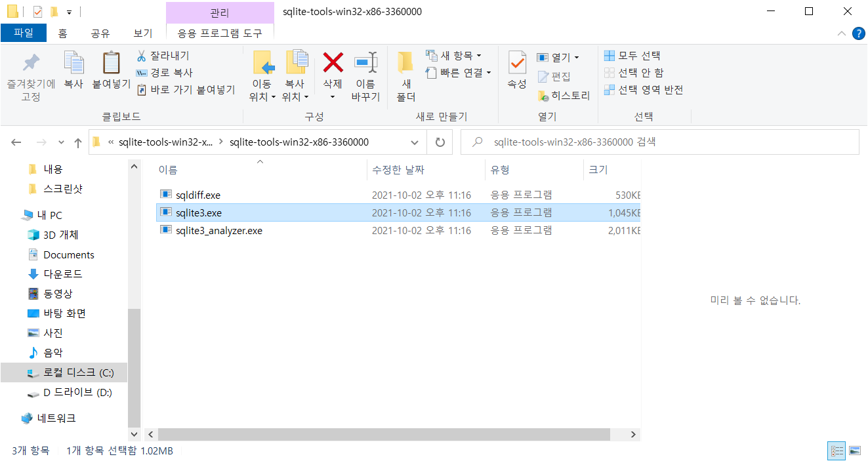868x461 pixels.
Task: Select all with 모두 선택
Action: coord(632,56)
